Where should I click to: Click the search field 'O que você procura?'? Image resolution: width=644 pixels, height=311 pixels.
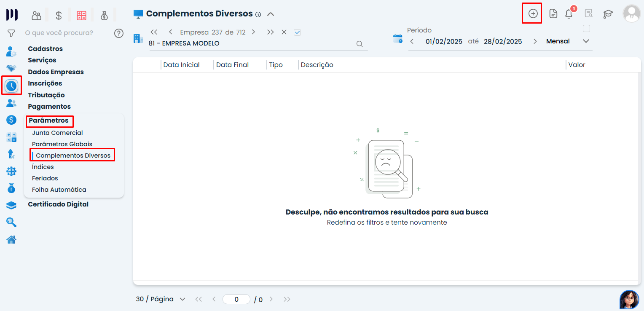point(59,33)
